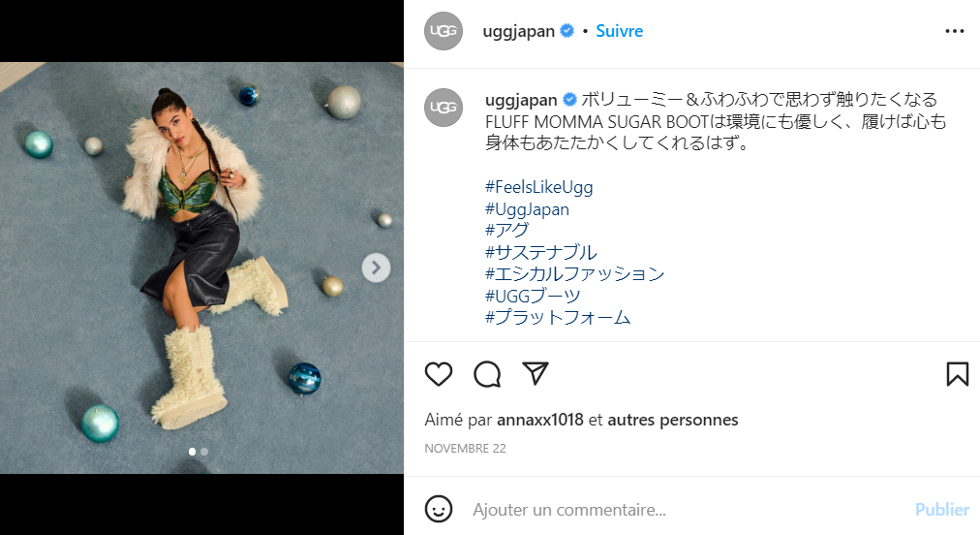Image resolution: width=980 pixels, height=535 pixels.
Task: Open the #サステナブル hashtag
Action: tap(540, 252)
